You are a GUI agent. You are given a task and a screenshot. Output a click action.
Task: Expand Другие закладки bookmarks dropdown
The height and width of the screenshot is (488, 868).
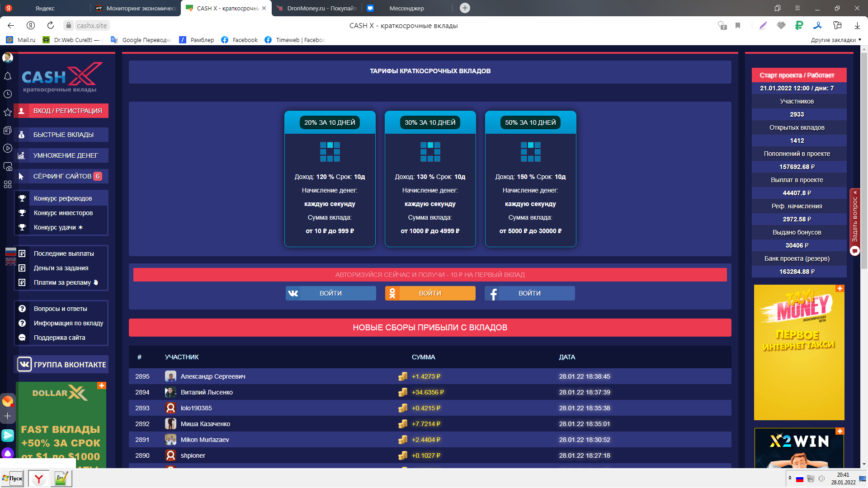pos(836,40)
